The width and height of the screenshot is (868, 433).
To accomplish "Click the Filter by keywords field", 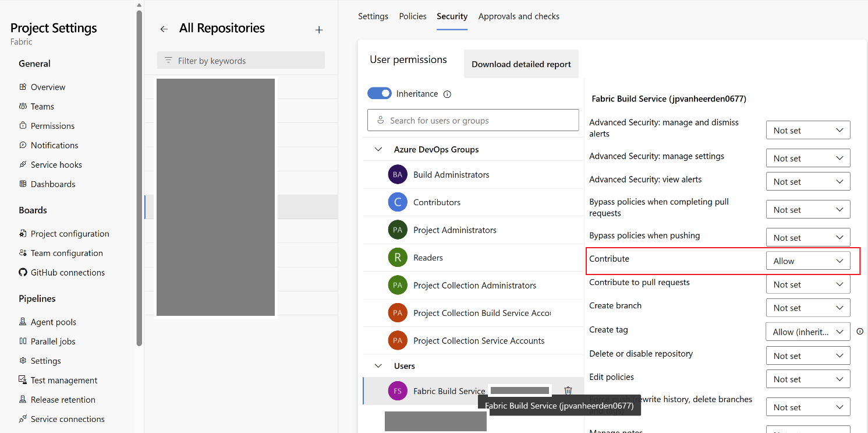I will click(241, 61).
